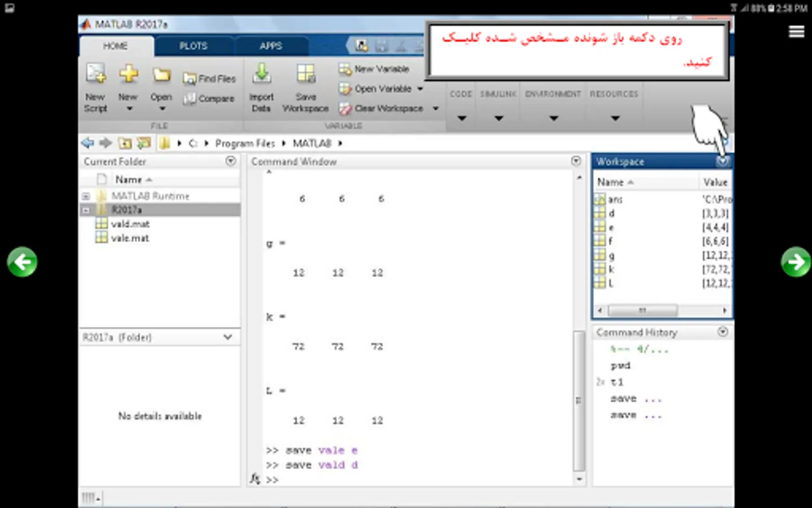Expand the Open Variable dropdown
Screen dimensions: 812x508
(x=420, y=89)
